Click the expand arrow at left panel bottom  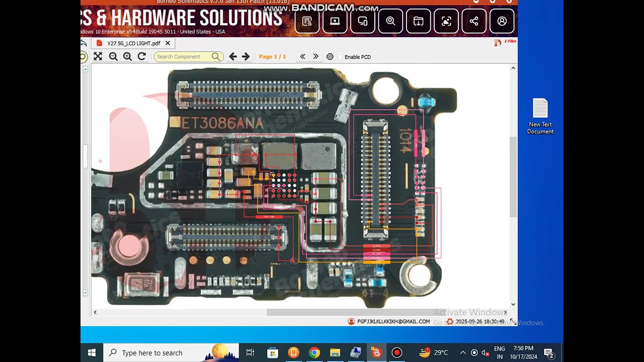[x=85, y=293]
